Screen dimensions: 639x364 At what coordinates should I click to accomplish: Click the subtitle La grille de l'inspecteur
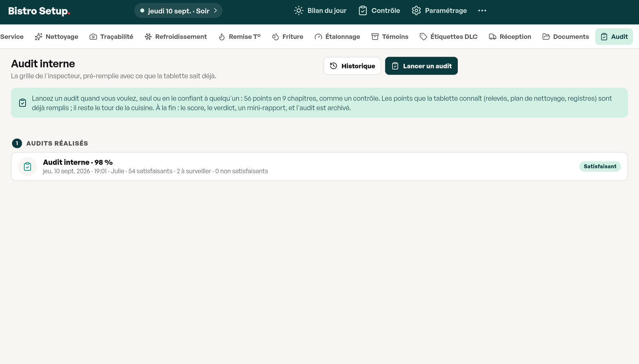coord(114,76)
